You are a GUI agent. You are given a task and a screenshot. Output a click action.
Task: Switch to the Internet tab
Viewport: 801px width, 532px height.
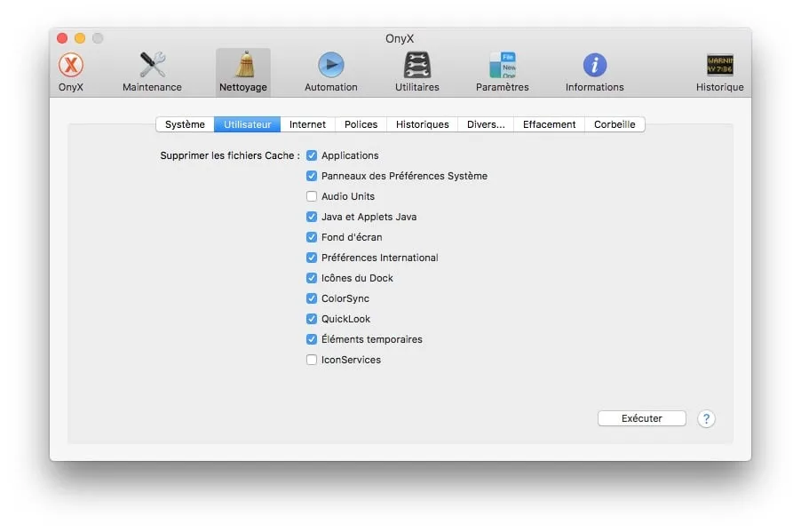307,124
